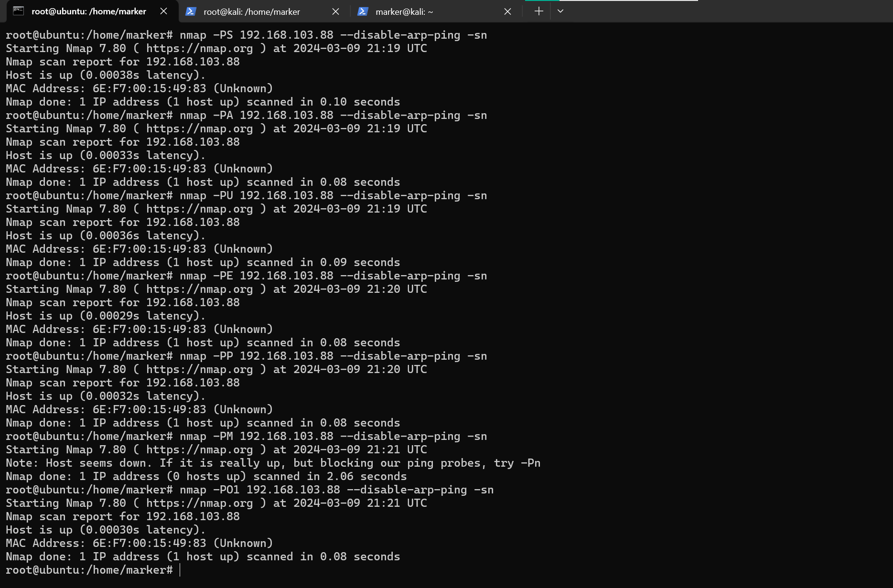Switch to the marker@kali: ~ tab
The width and height of the screenshot is (893, 588).
coord(404,11)
